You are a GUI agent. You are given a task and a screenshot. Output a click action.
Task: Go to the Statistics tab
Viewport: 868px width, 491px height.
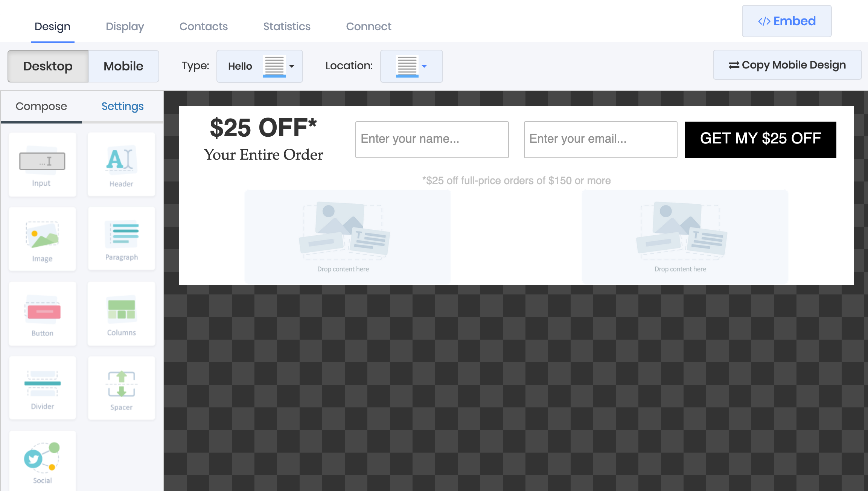(x=286, y=26)
